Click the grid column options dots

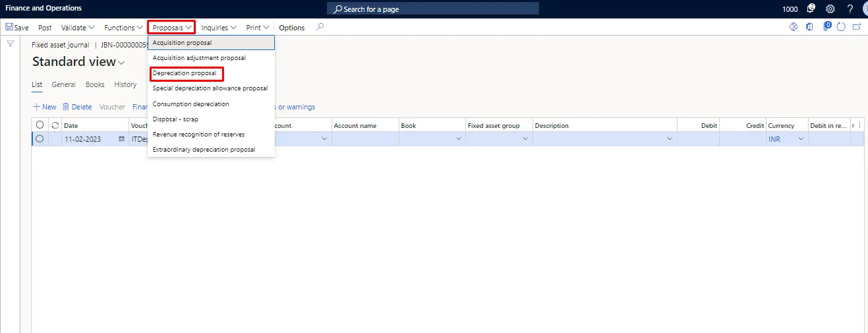(859, 125)
